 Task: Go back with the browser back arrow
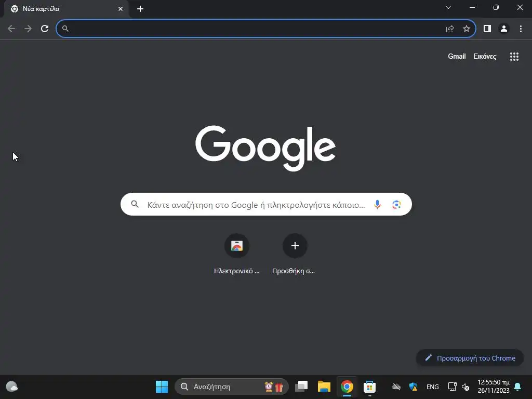click(x=11, y=29)
